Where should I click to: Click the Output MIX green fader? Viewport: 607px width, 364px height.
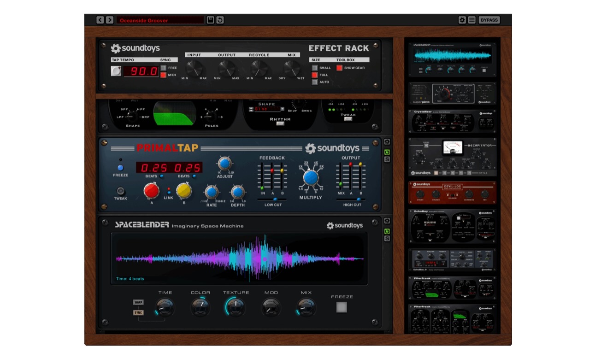341,184
